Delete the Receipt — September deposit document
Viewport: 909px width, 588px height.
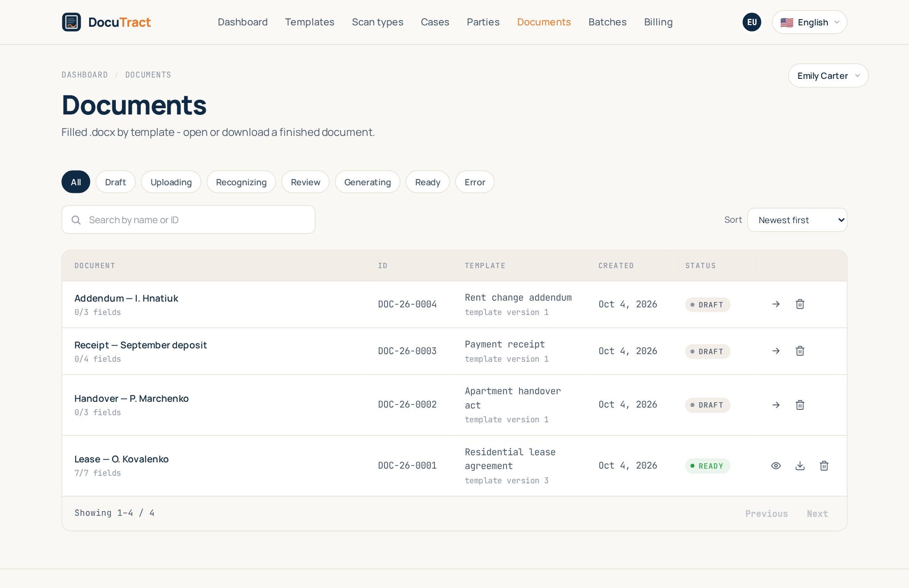tap(800, 351)
